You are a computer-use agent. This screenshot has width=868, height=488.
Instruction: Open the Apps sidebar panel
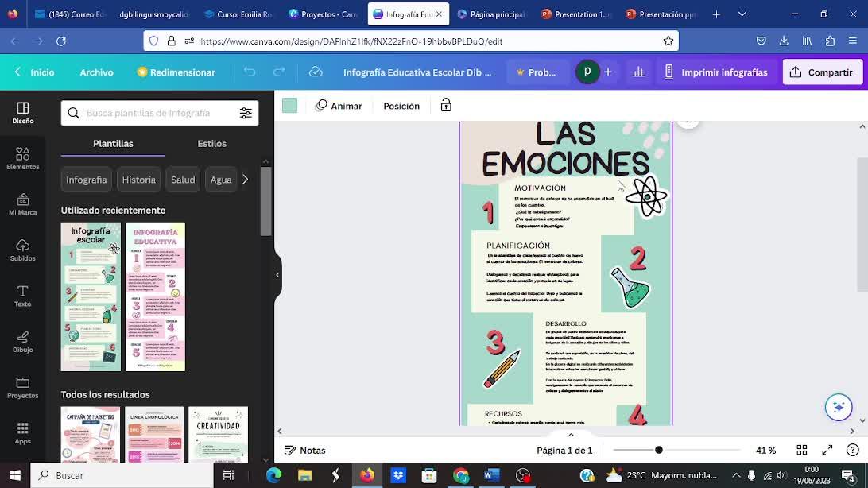(x=23, y=434)
